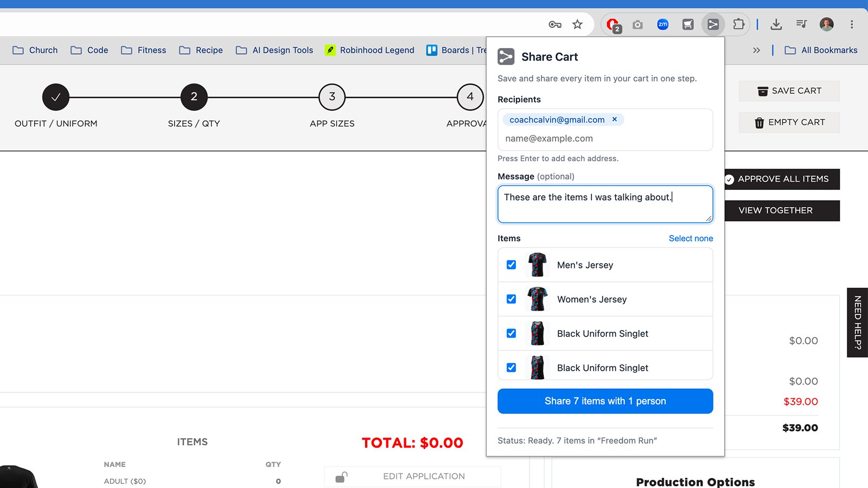Click the Men's Jersey thumbnail

537,265
